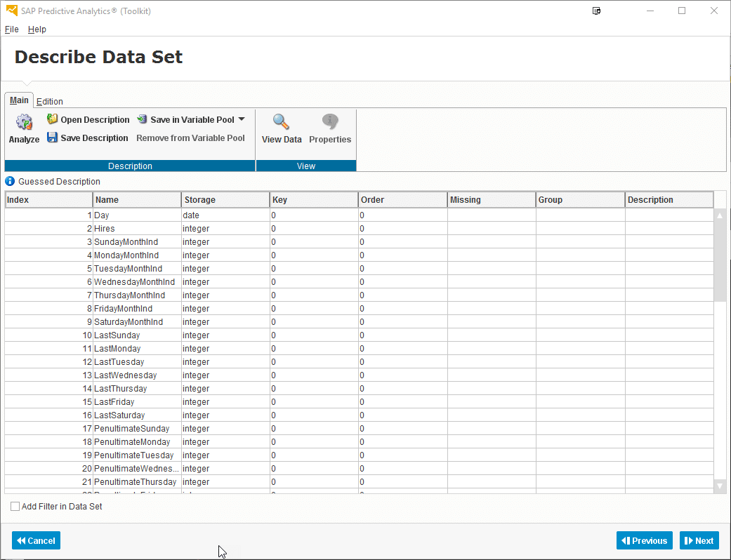Open Description from folder icon
This screenshot has width=731, height=560.
click(x=52, y=119)
